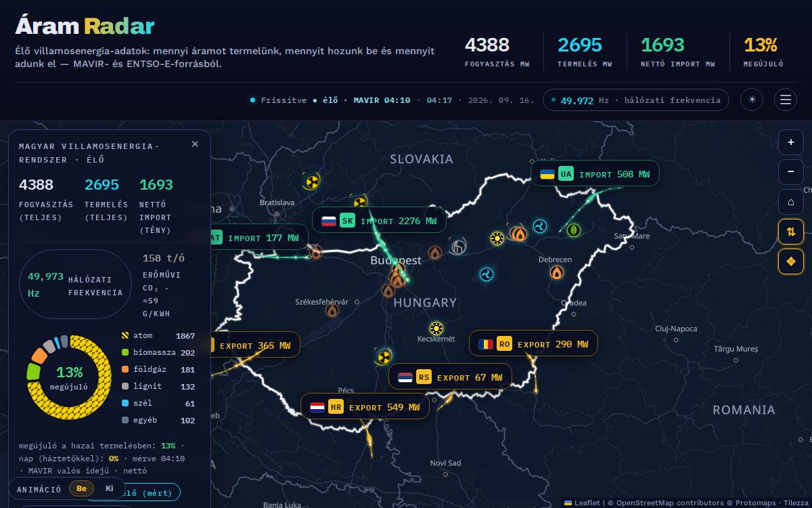Screen dimensions: 812x508
Task: Close the Magyar villamosenergia-rendszer panel
Action: [195, 144]
